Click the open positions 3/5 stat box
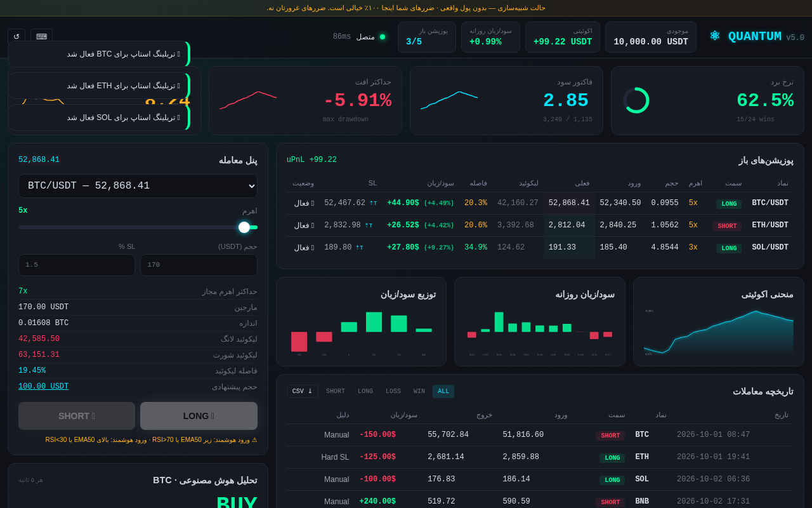812x508 pixels. pos(427,37)
